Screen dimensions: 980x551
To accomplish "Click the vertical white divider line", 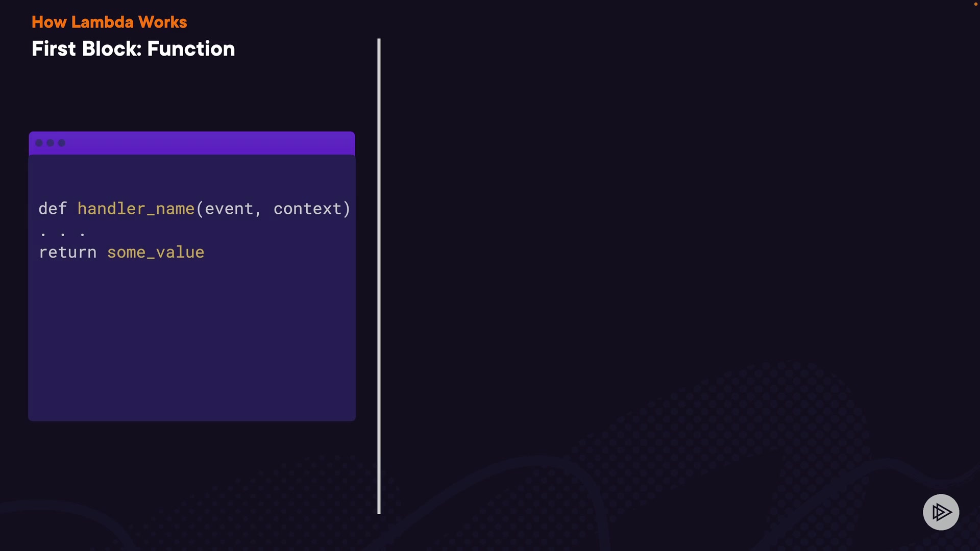I will click(x=379, y=275).
